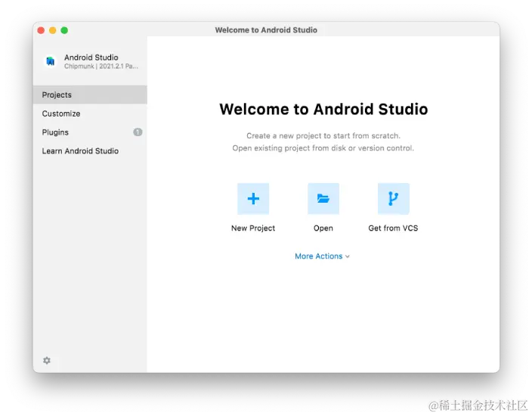The height and width of the screenshot is (416, 532).
Task: Click the Open label text
Action: (x=323, y=228)
